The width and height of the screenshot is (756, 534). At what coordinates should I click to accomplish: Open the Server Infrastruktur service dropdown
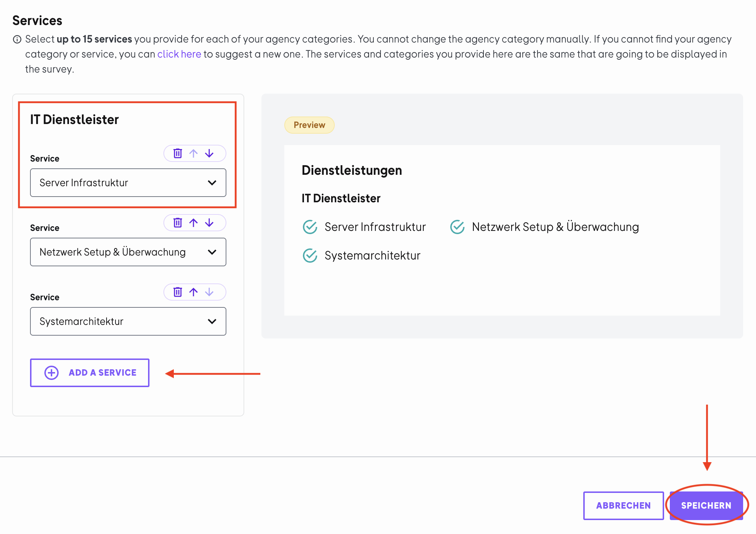tap(128, 183)
